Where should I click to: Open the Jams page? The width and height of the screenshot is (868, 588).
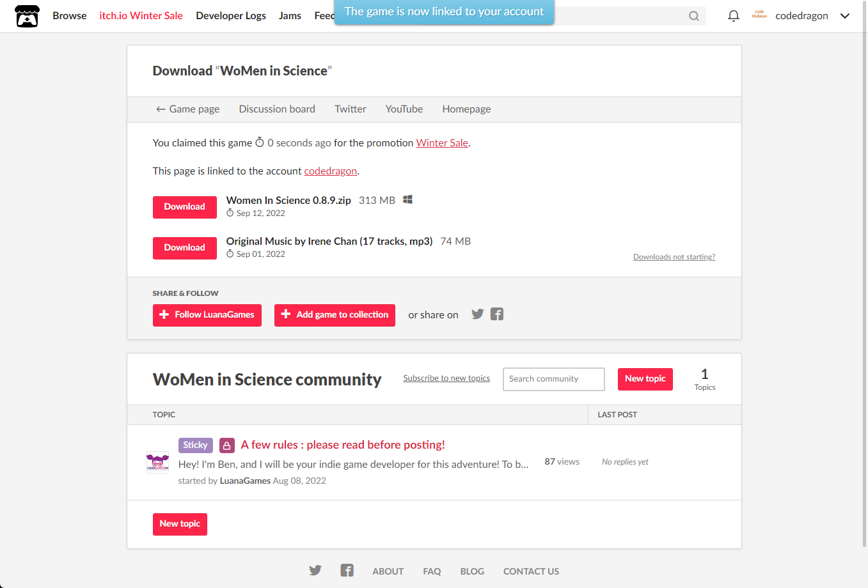coord(290,15)
